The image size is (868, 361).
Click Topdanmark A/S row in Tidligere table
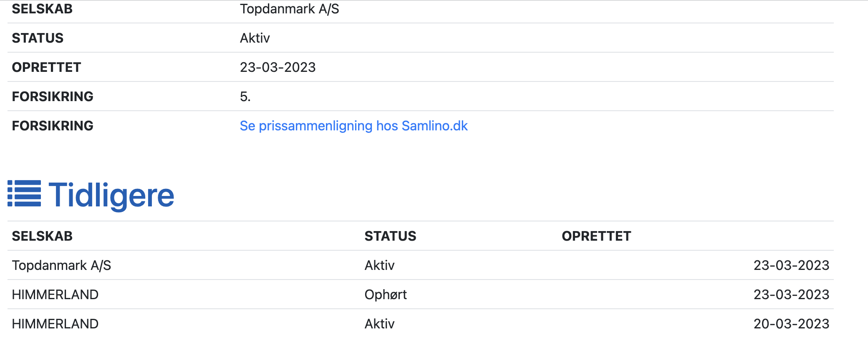click(x=421, y=265)
